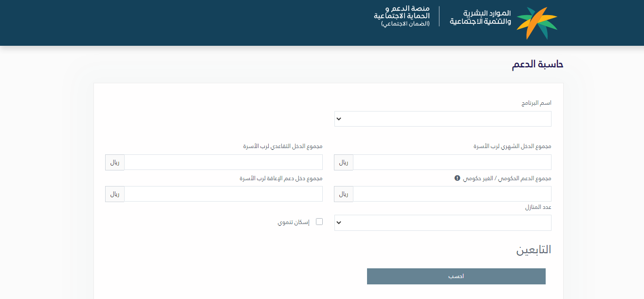Image resolution: width=644 pixels, height=299 pixels.
Task: Click the ريال unit tag on government support field
Action: pos(344,194)
